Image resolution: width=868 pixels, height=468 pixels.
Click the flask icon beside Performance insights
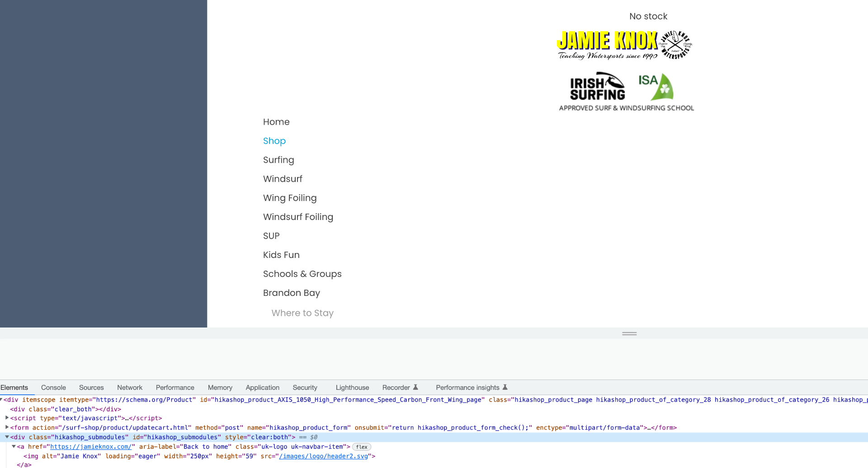[x=505, y=387]
